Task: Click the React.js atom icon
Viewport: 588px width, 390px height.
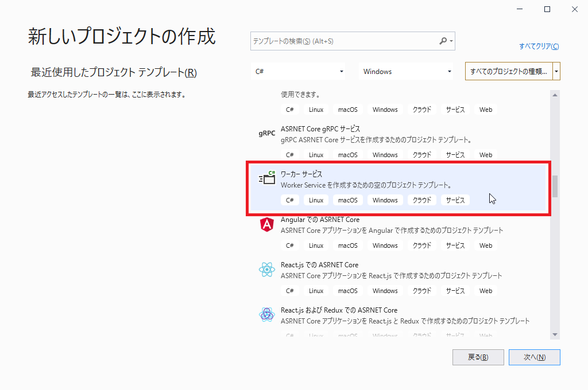Action: (x=266, y=270)
